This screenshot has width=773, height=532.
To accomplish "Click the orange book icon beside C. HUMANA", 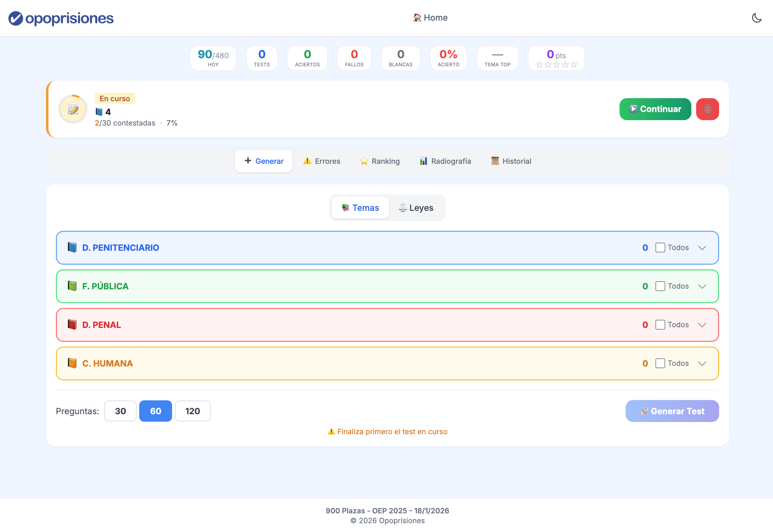I will click(x=72, y=363).
